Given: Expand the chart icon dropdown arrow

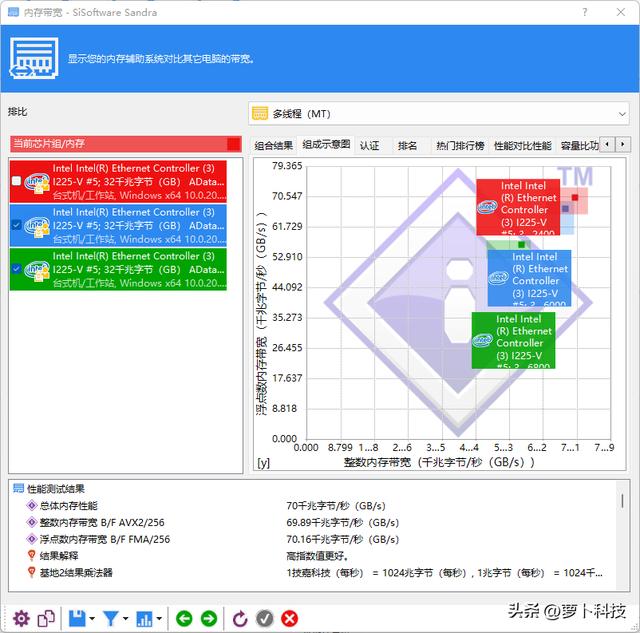Looking at the screenshot, I should point(159,619).
